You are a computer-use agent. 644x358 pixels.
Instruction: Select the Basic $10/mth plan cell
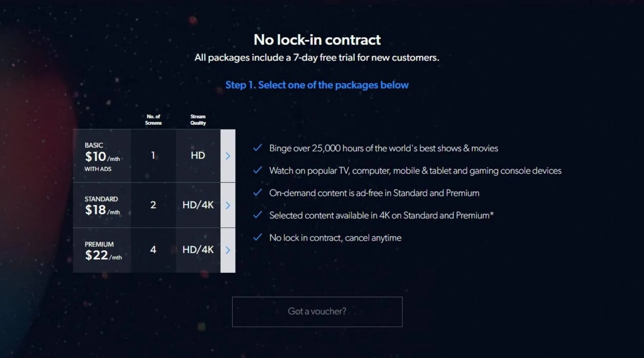pyautogui.click(x=102, y=156)
